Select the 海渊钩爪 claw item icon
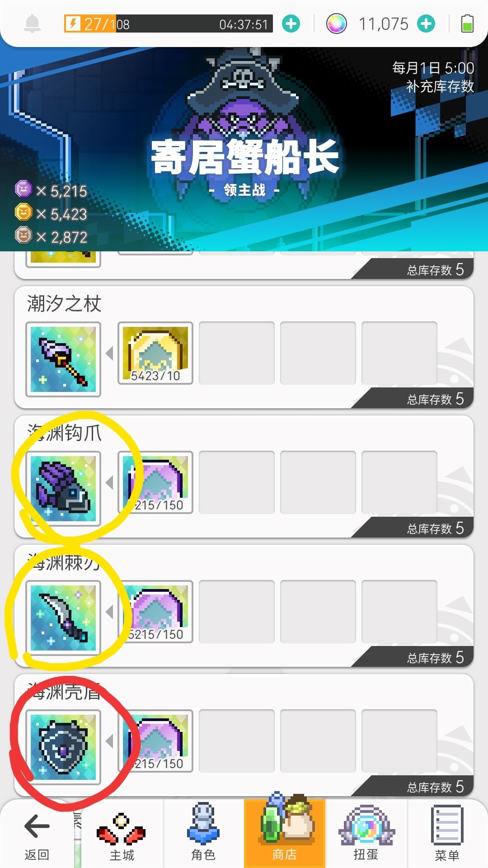 tap(63, 489)
